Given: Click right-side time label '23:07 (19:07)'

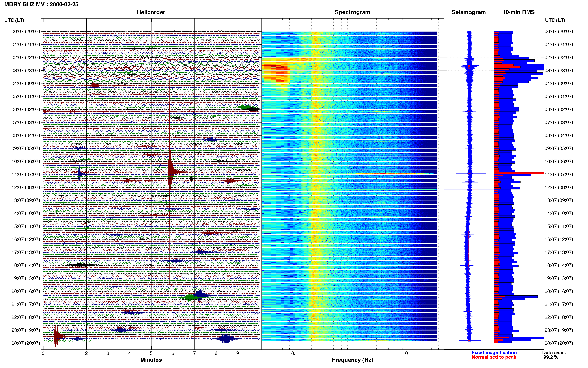Looking at the screenshot, I should point(559,330).
